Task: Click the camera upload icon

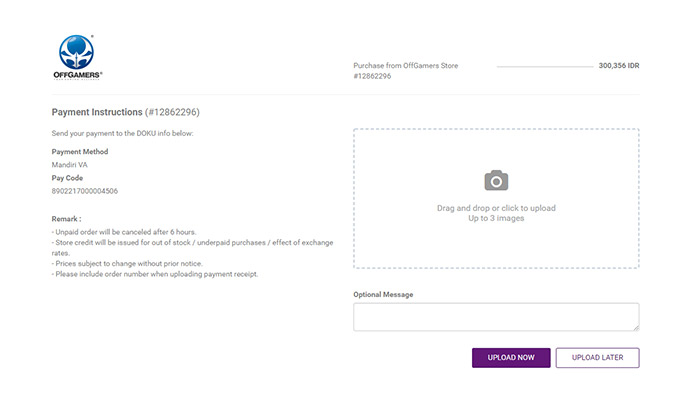Action: 496,180
